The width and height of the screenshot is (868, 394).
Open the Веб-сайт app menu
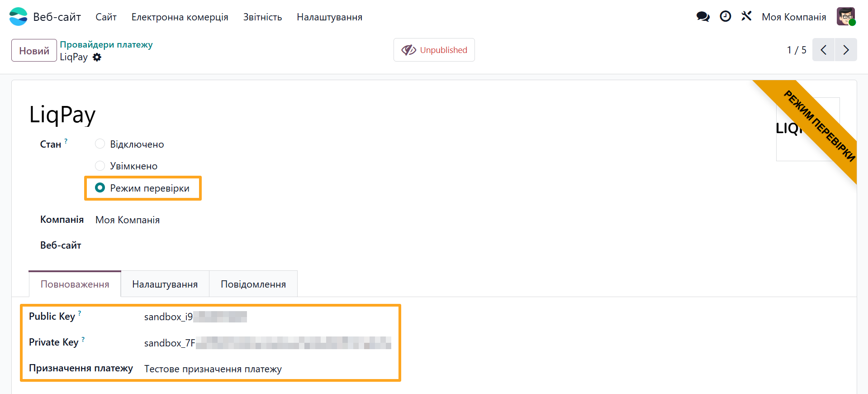click(x=57, y=17)
